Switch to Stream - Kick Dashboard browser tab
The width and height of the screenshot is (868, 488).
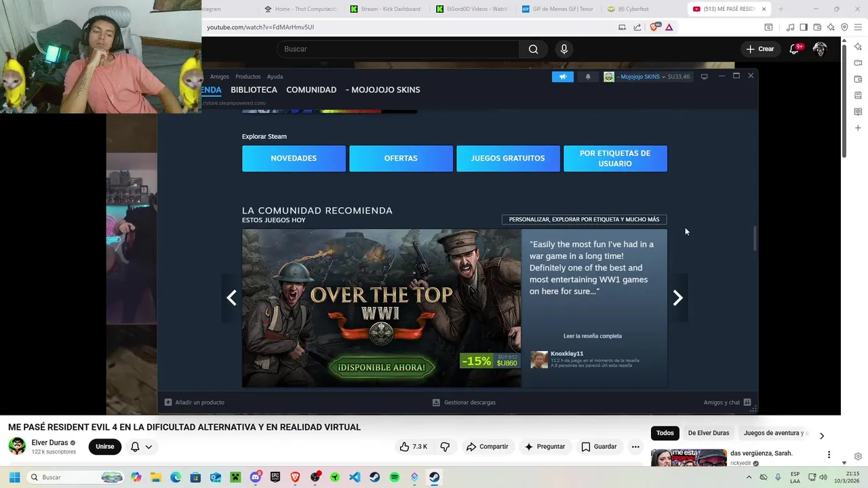pos(385,9)
